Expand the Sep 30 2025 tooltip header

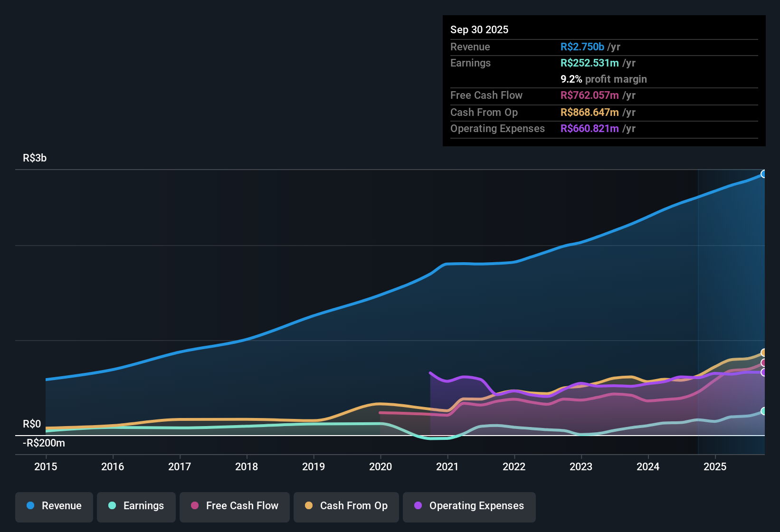pyautogui.click(x=479, y=29)
